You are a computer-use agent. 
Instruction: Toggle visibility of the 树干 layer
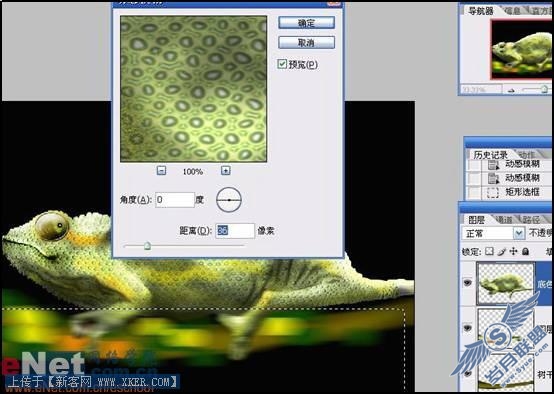(467, 373)
